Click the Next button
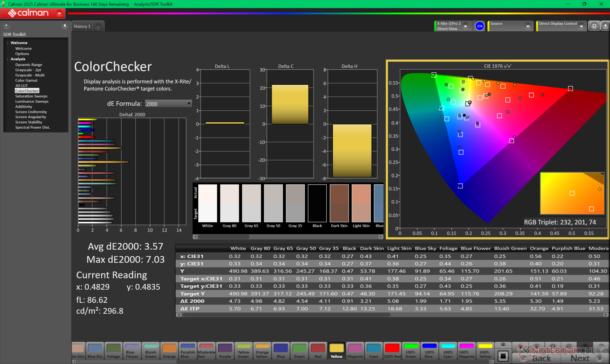The height and width of the screenshot is (364, 610). tap(580, 358)
